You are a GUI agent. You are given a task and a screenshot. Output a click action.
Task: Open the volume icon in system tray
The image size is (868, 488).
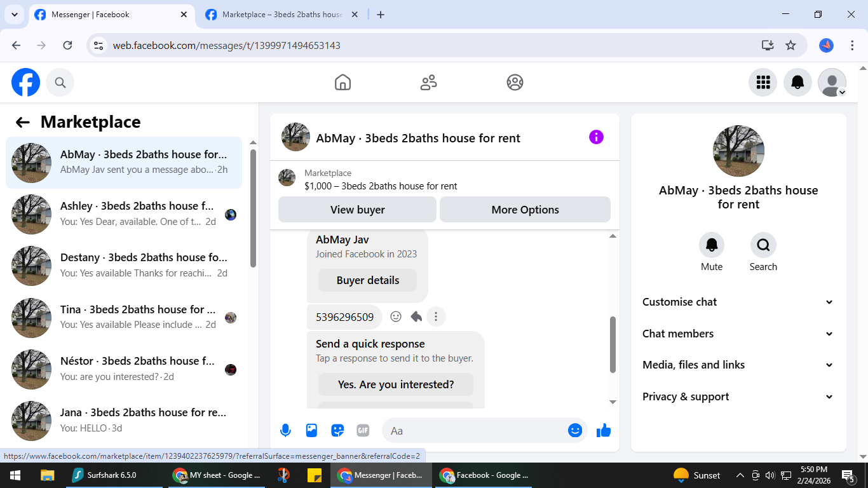pyautogui.click(x=770, y=475)
